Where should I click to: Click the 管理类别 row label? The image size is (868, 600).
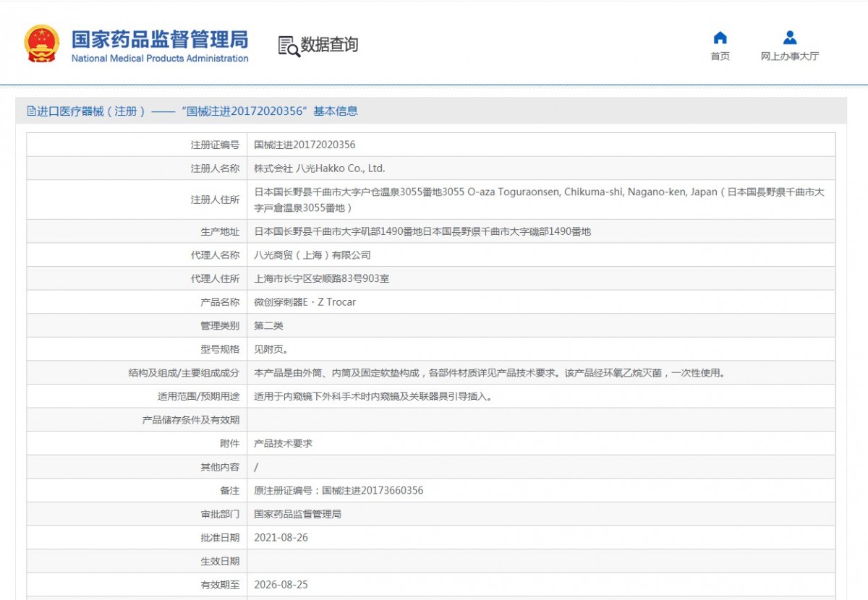220,326
